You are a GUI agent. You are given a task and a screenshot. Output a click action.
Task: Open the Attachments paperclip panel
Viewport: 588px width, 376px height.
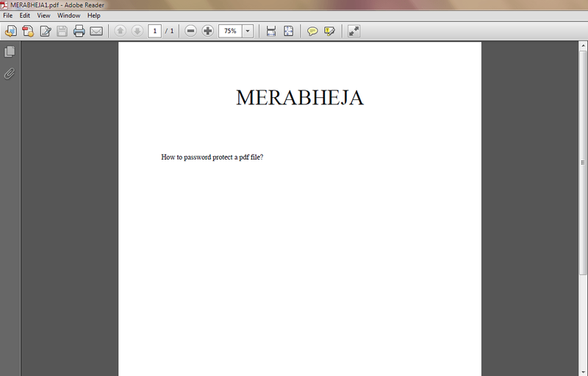click(10, 74)
